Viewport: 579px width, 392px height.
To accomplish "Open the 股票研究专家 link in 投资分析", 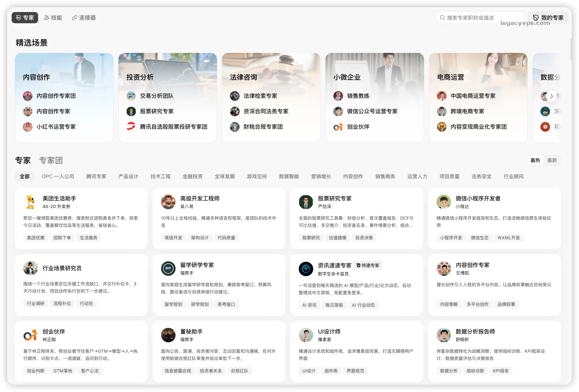I will point(157,111).
